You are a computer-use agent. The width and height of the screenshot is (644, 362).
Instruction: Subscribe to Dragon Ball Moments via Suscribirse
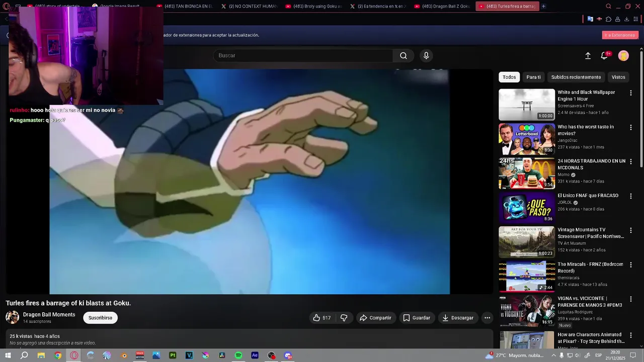[x=100, y=318]
